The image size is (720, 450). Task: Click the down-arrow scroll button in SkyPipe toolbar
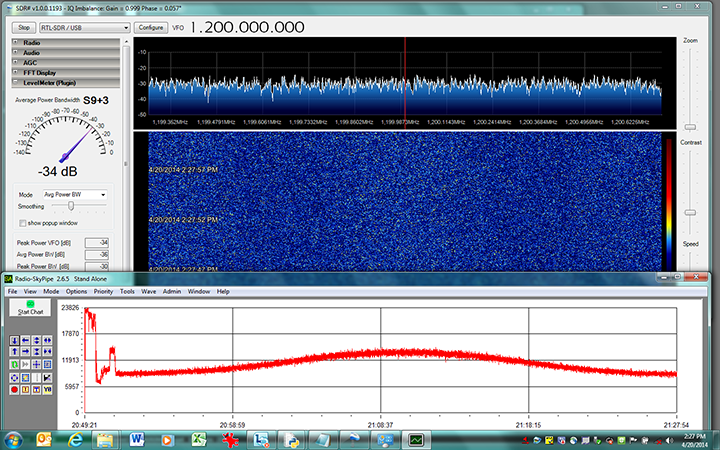coord(14,340)
